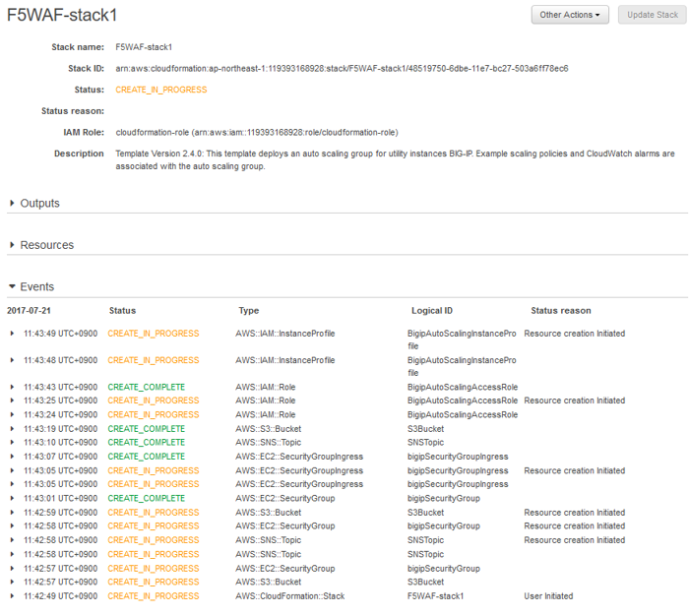Expand the Resources section
The height and width of the screenshot is (616, 689).
(x=12, y=245)
